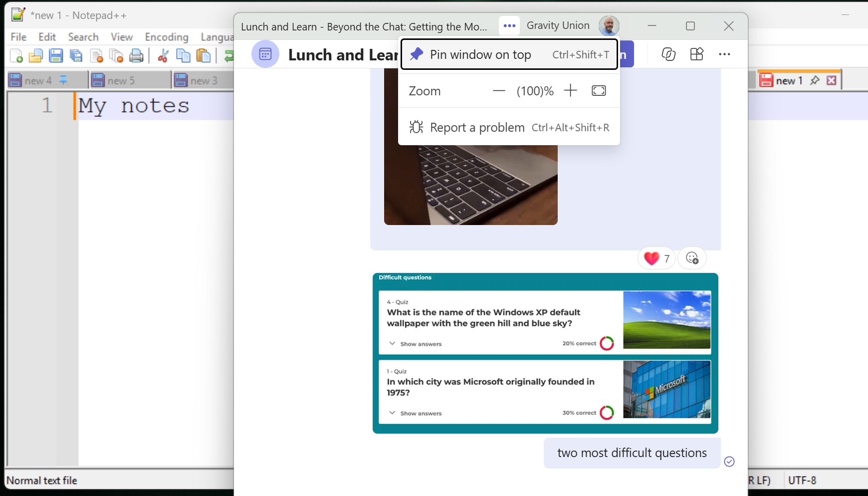Click the UTF-8 encoding in status bar
The height and width of the screenshot is (496, 868).
(802, 481)
